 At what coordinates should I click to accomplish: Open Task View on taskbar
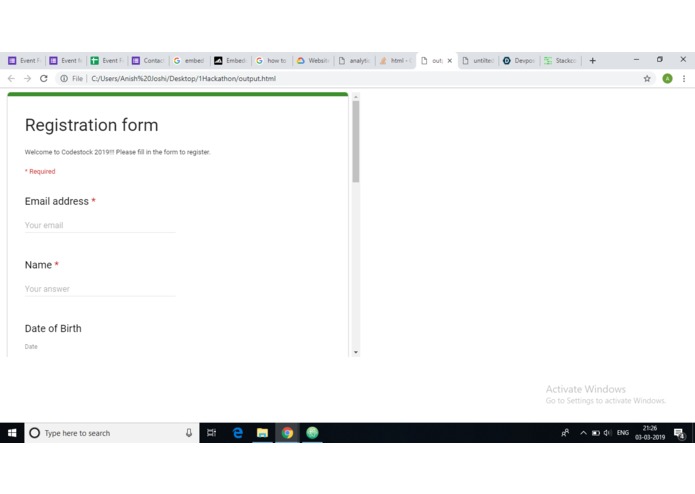point(211,433)
